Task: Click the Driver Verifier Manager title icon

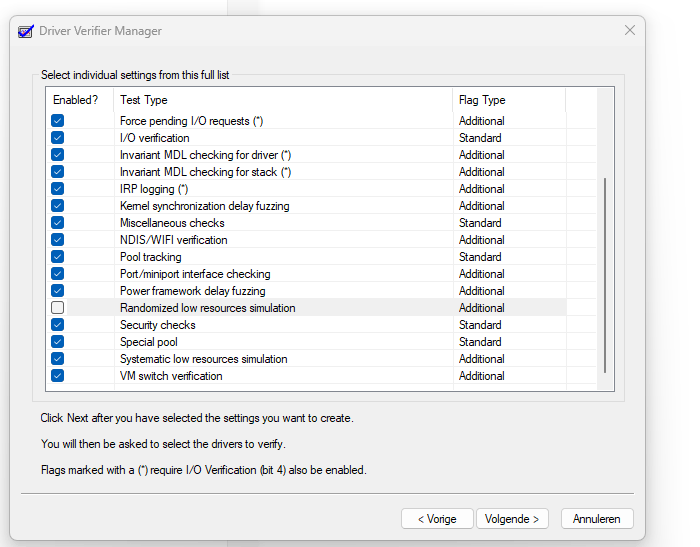Action: [x=26, y=31]
